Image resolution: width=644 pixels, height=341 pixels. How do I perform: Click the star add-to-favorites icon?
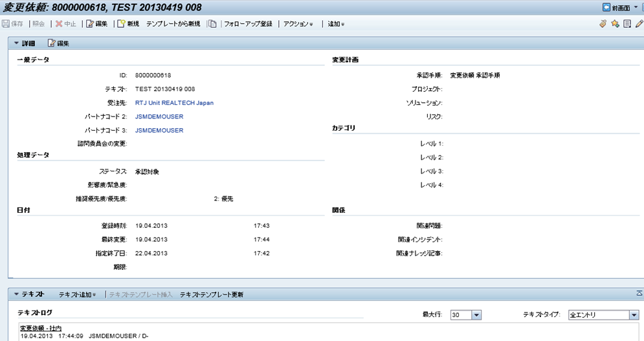(615, 24)
